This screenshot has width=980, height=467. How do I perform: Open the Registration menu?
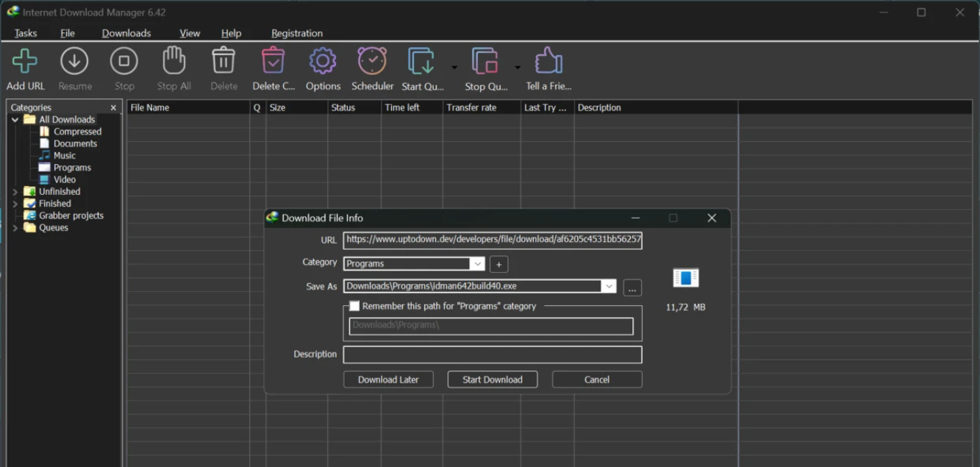[297, 33]
